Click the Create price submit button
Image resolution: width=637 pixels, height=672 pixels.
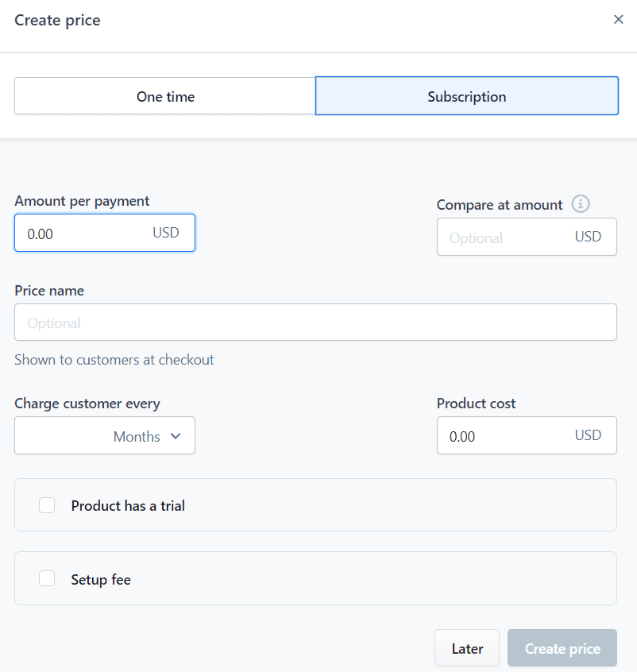point(562,648)
